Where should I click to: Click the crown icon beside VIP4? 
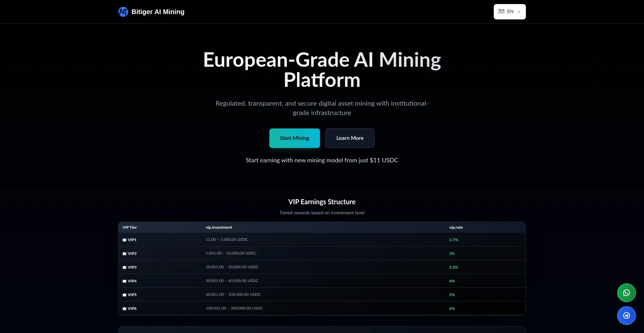point(124,281)
